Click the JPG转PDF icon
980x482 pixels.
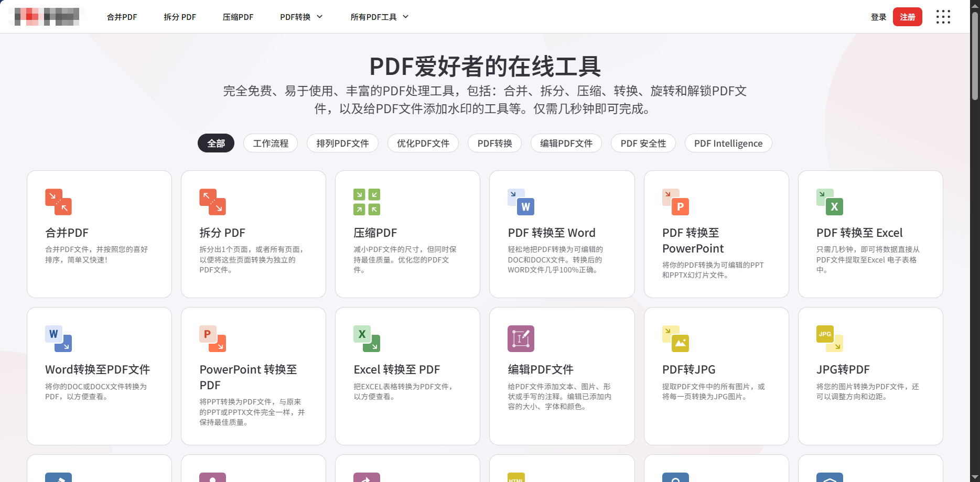[830, 338]
